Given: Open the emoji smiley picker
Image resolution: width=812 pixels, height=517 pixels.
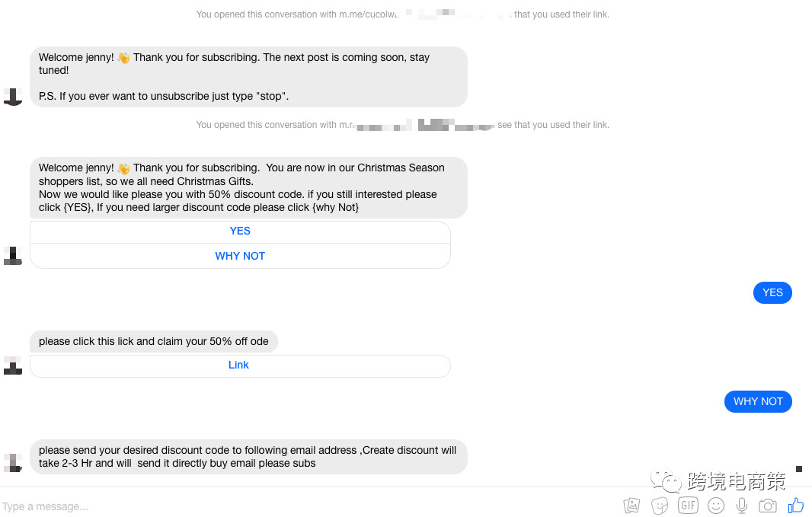Looking at the screenshot, I should tap(715, 506).
